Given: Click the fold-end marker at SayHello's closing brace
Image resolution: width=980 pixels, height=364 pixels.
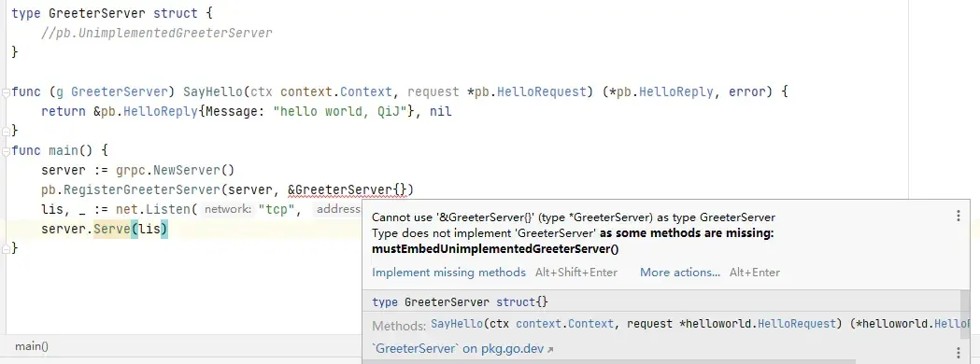Looking at the screenshot, I should pos(6,131).
